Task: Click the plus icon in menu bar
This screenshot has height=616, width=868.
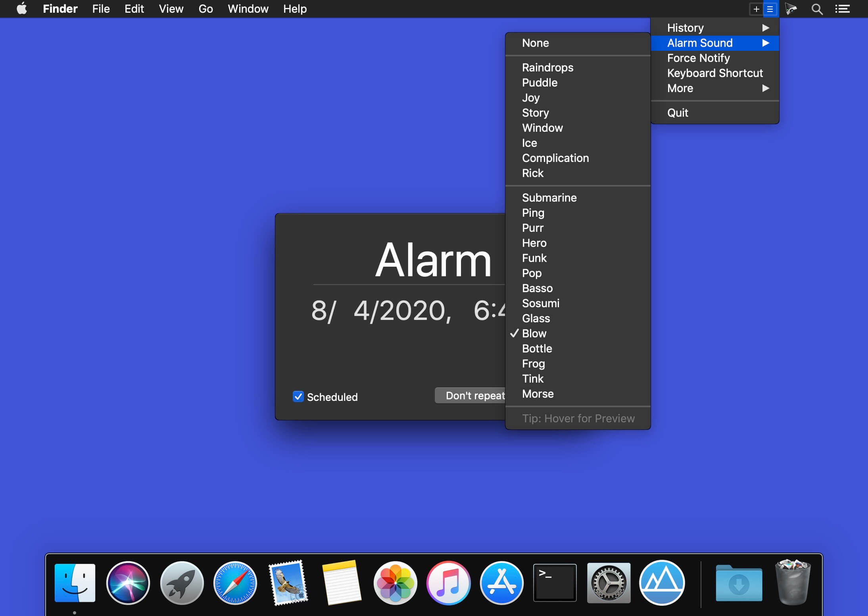Action: click(x=756, y=9)
